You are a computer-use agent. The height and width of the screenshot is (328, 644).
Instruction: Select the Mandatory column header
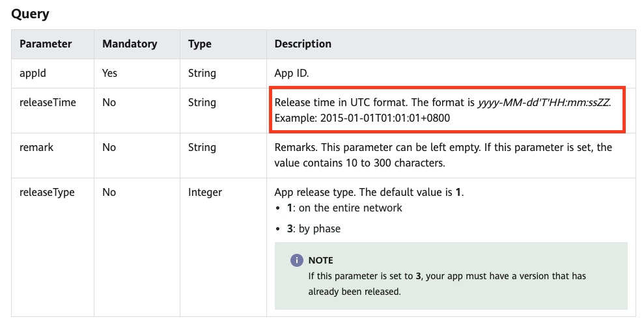point(130,44)
